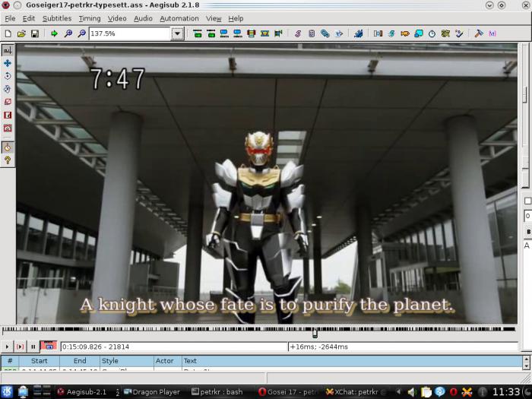Snap subtitle end to video
Screen dimensions: 532x399
tap(237, 33)
